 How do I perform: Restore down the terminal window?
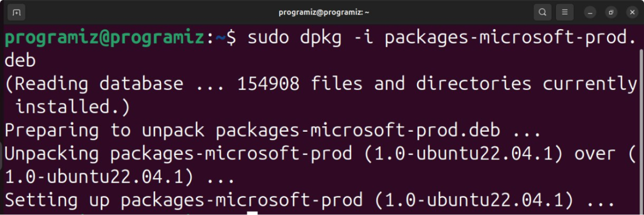tap(611, 12)
